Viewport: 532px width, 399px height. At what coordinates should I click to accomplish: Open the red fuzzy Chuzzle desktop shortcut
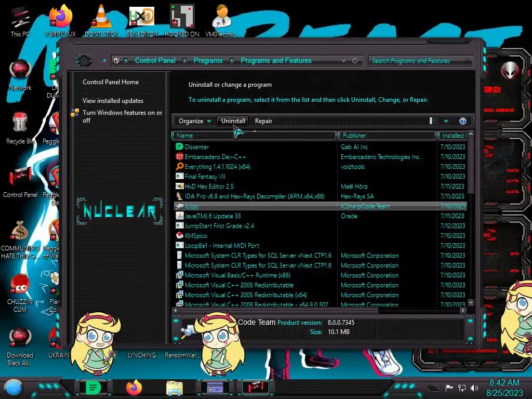pos(20,293)
